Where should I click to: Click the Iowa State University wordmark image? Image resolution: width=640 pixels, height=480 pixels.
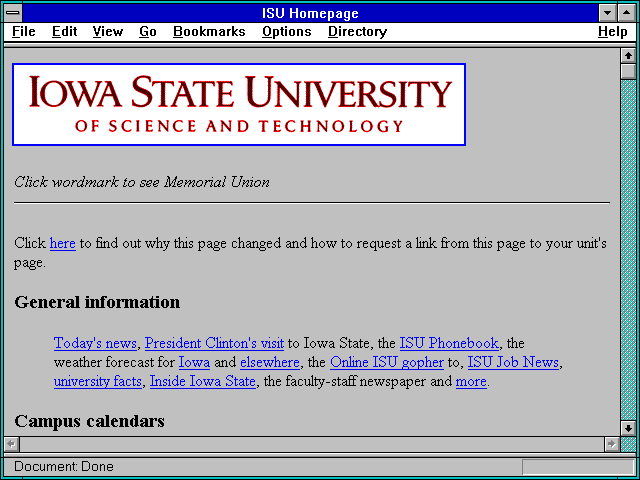tap(239, 104)
